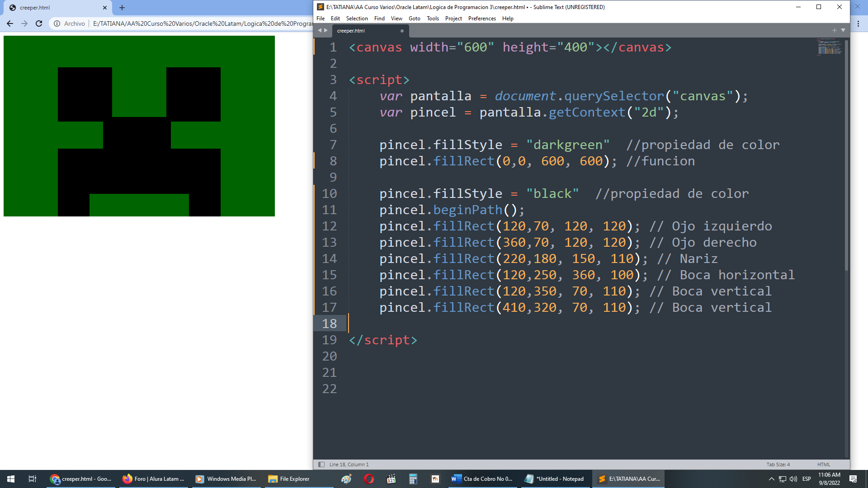The width and height of the screenshot is (868, 488).
Task: Open the Preferences menu
Action: pos(482,19)
